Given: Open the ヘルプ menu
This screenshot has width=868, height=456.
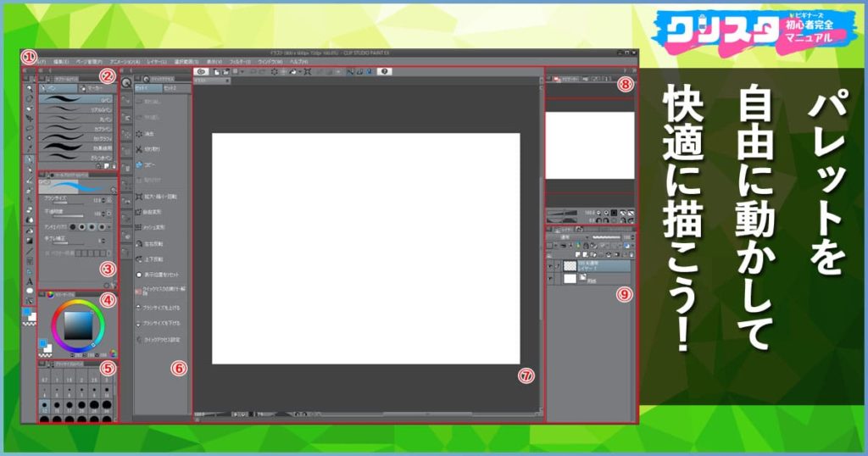Looking at the screenshot, I should coord(299,62).
